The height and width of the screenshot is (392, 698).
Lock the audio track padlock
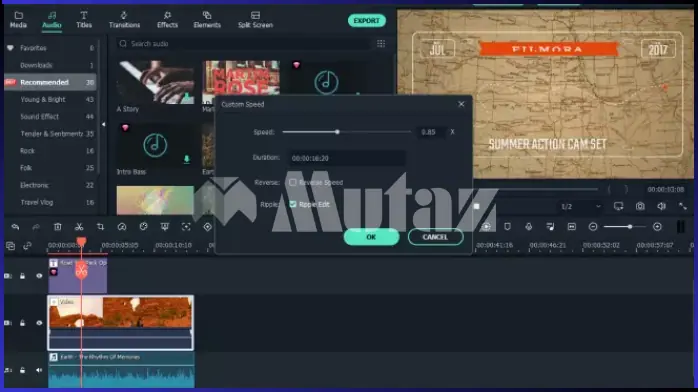point(22,370)
